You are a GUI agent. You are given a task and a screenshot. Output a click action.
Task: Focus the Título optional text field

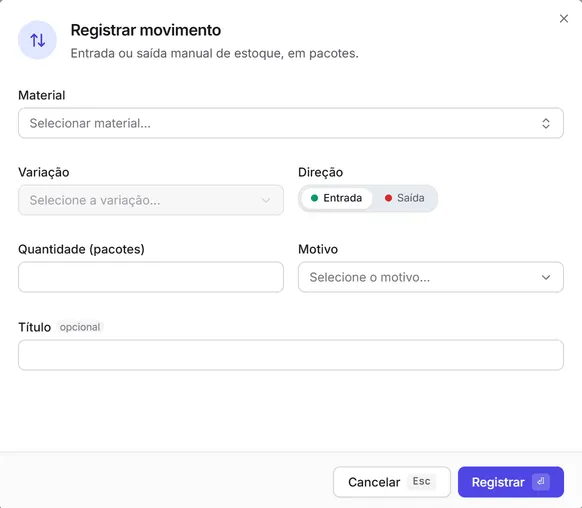(x=291, y=355)
